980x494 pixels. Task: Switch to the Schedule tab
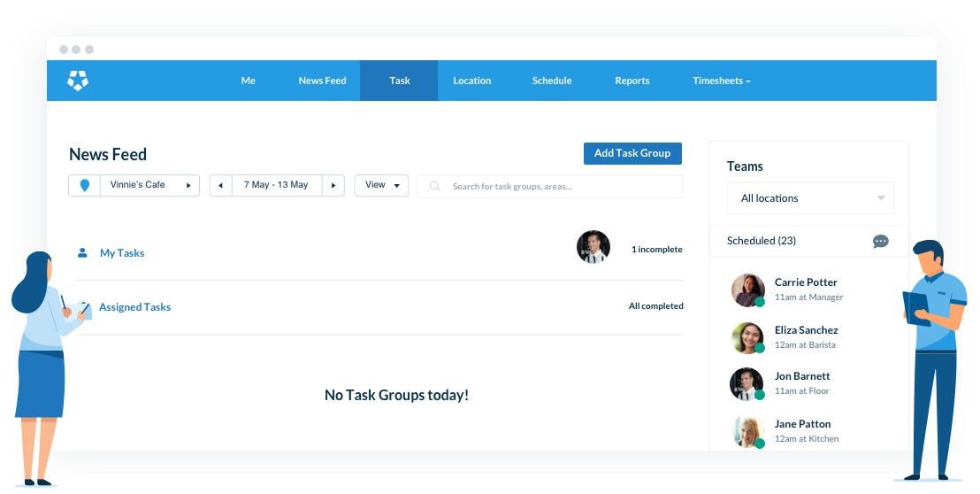click(552, 81)
